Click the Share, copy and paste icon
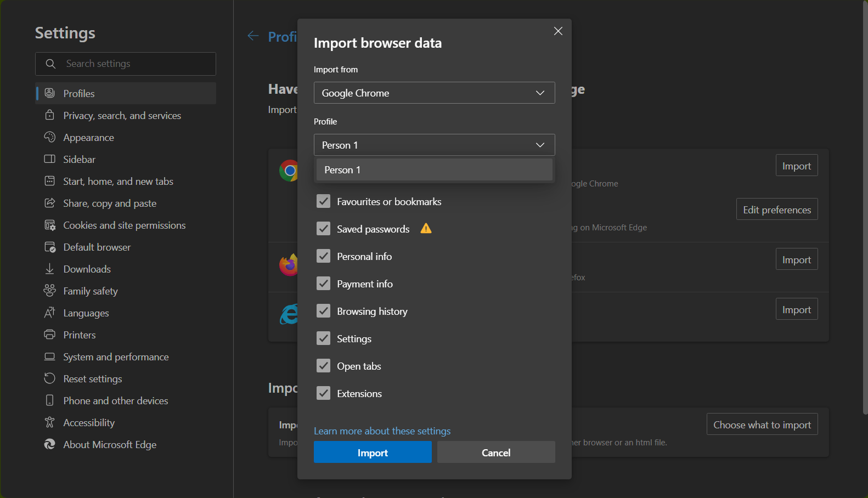This screenshot has width=868, height=498. 49,203
